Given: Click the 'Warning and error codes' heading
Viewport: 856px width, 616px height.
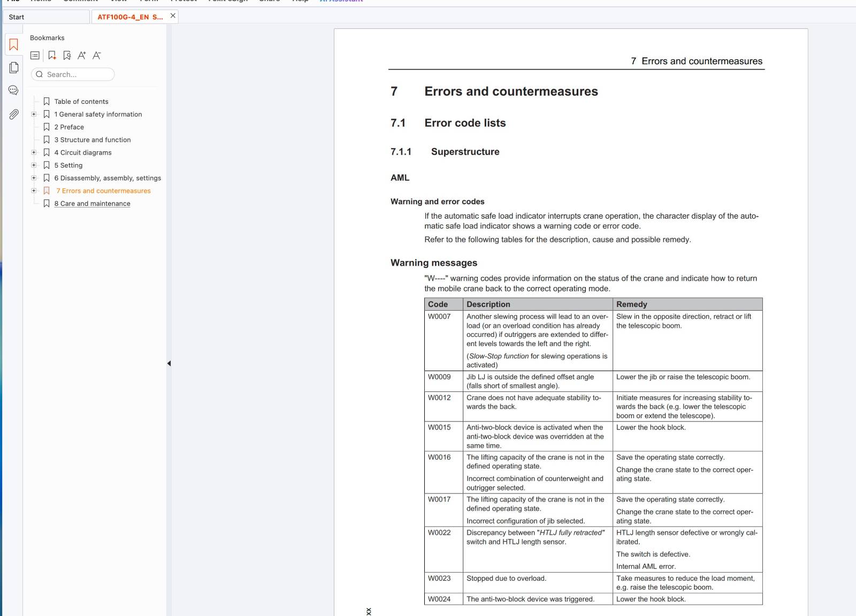Looking at the screenshot, I should (x=438, y=202).
